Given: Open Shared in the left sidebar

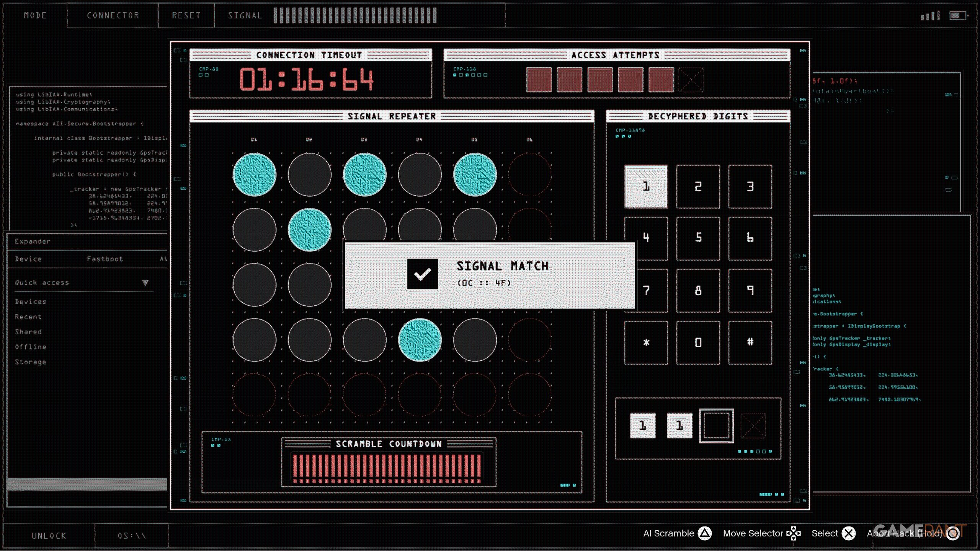Looking at the screenshot, I should [28, 332].
